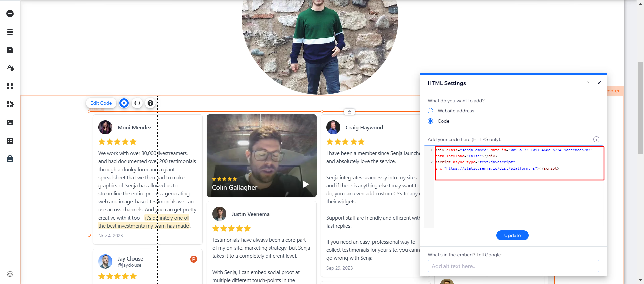The width and height of the screenshot is (644, 284).
Task: Click the download handle icon atop embed
Action: click(349, 112)
